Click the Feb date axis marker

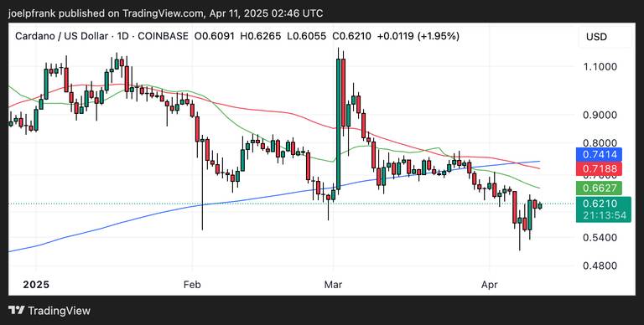click(192, 285)
